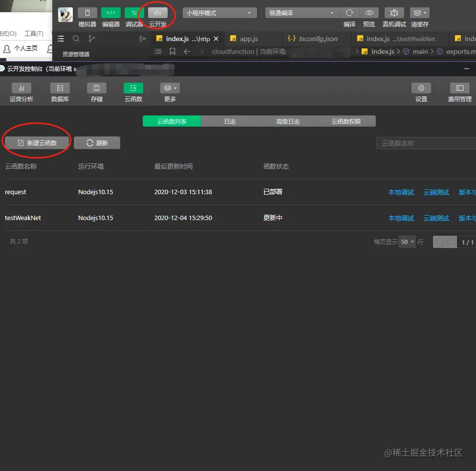This screenshot has width=476, height=471.
Task: Expand the 更多 more dropdown
Action: pos(170,92)
